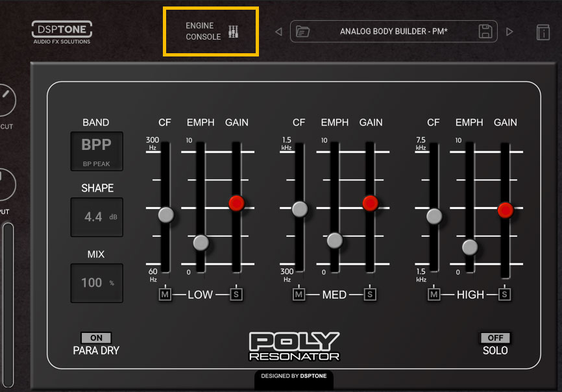Open preset name ANALOG BODY BUILDER - PM*
562x392 pixels.
click(393, 32)
